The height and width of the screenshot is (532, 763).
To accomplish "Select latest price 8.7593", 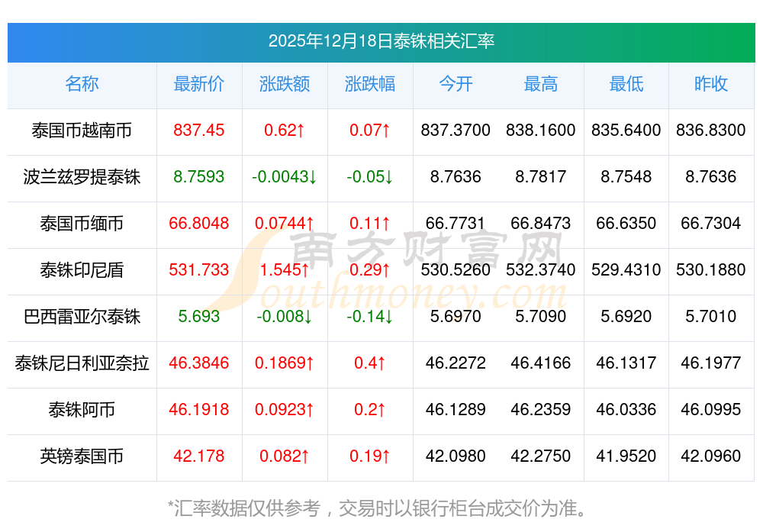I will coord(199,176).
